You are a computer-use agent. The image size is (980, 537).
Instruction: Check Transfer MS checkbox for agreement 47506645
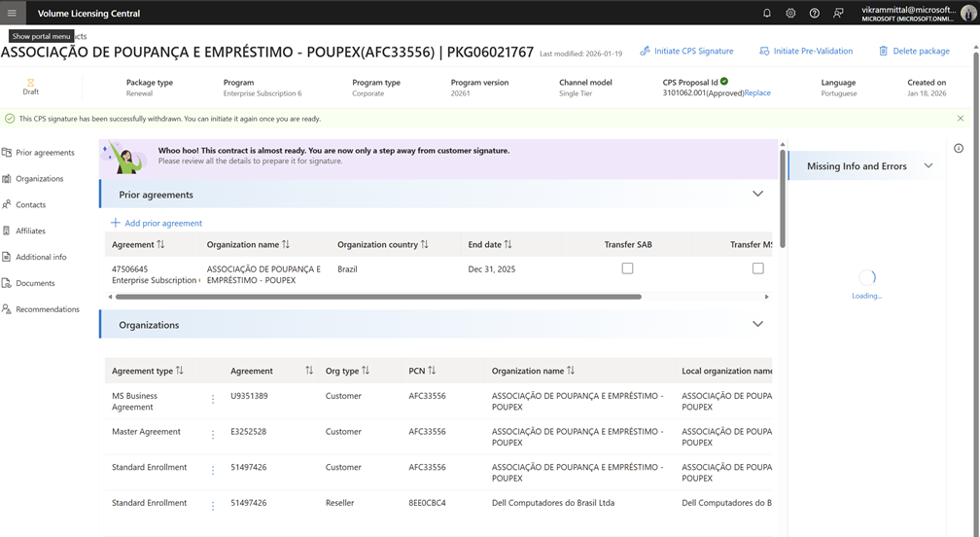point(758,268)
